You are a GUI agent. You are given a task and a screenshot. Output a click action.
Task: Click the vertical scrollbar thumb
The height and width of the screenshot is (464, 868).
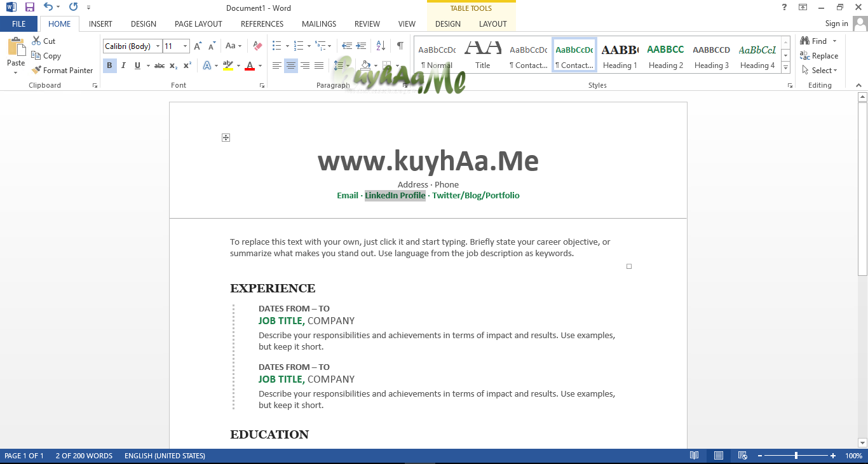coord(862,189)
